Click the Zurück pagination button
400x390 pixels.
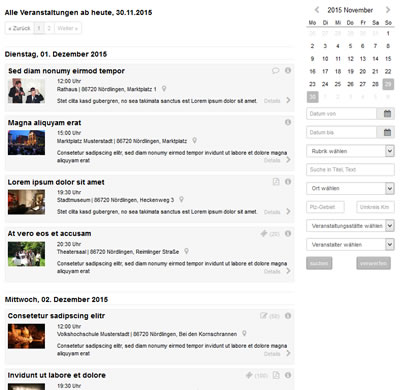click(x=19, y=28)
